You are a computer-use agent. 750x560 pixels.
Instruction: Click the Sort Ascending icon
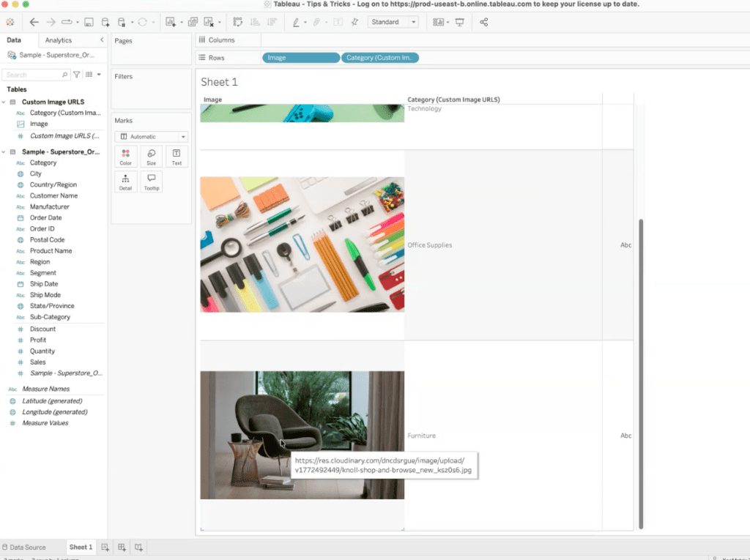click(255, 22)
